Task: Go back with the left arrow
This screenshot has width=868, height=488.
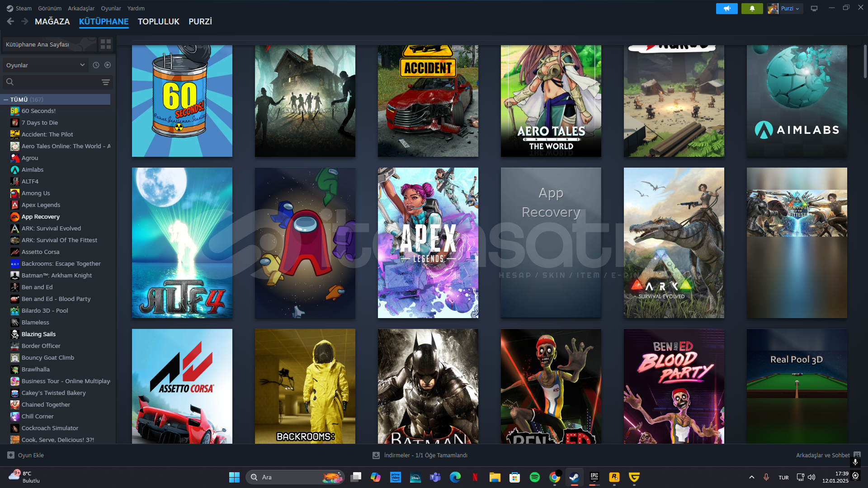Action: [10, 21]
